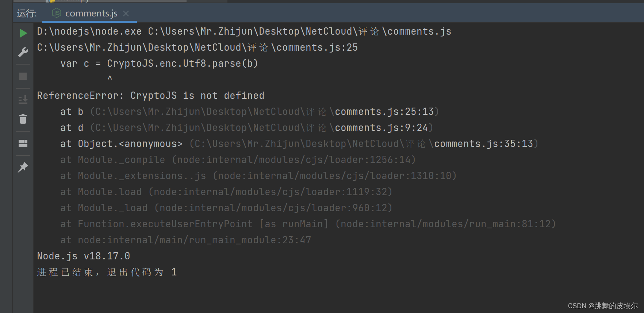Viewport: 644px width, 313px height.
Task: Select the JS file icon on the tab
Action: (x=57, y=13)
